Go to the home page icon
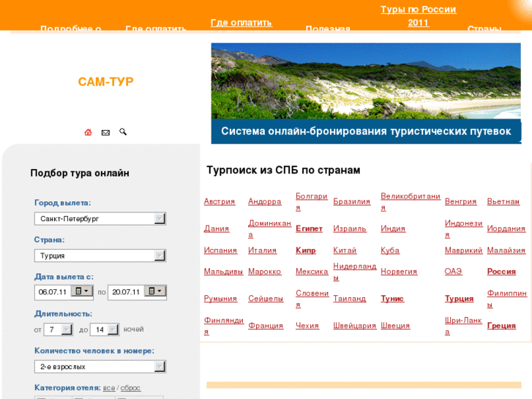The height and width of the screenshot is (399, 532). 88,132
